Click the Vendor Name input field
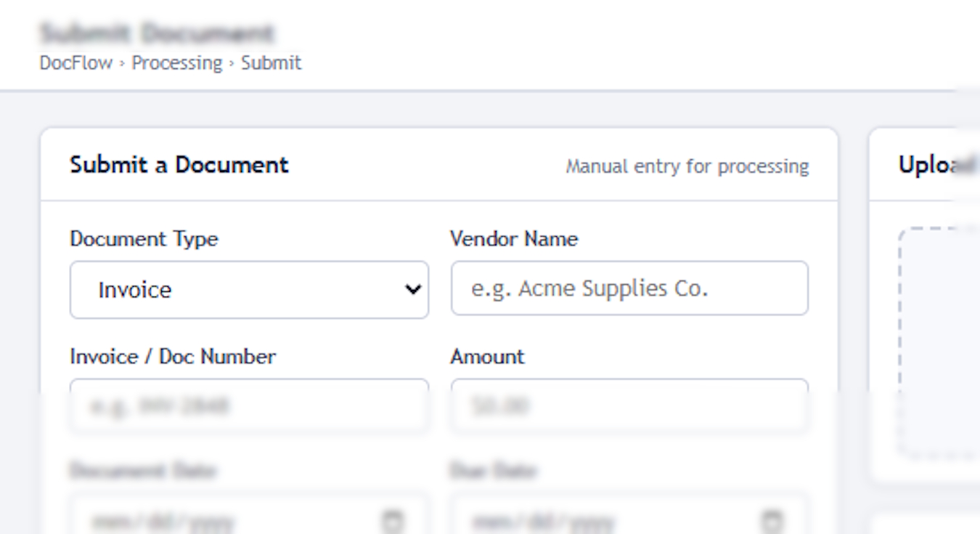 628,289
